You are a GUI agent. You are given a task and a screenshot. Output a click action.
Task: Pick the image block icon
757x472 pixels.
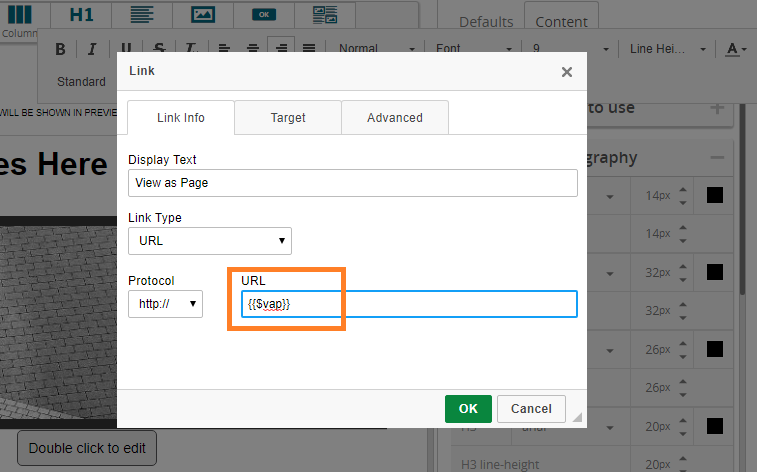tap(203, 15)
